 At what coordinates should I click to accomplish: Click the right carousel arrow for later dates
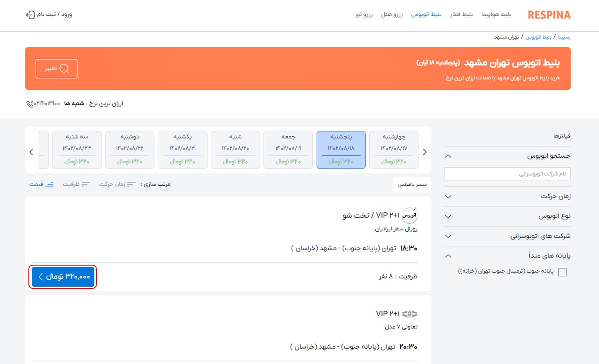click(x=425, y=152)
